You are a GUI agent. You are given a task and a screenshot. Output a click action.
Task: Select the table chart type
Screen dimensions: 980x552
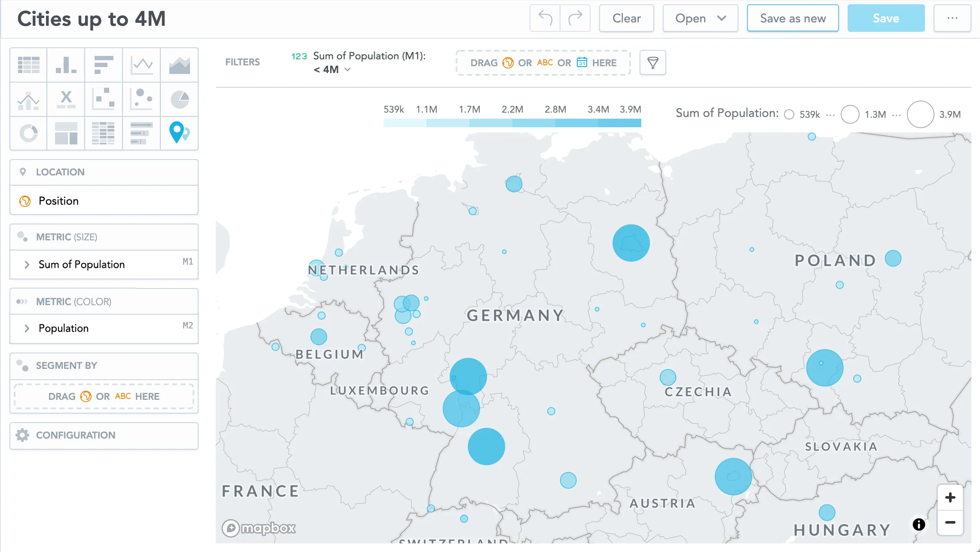point(28,64)
